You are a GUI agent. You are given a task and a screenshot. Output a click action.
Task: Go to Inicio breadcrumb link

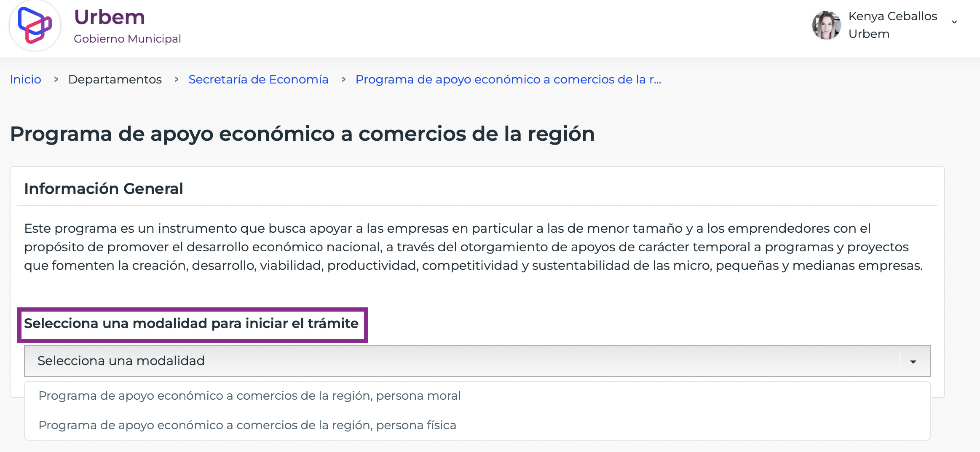pos(25,79)
